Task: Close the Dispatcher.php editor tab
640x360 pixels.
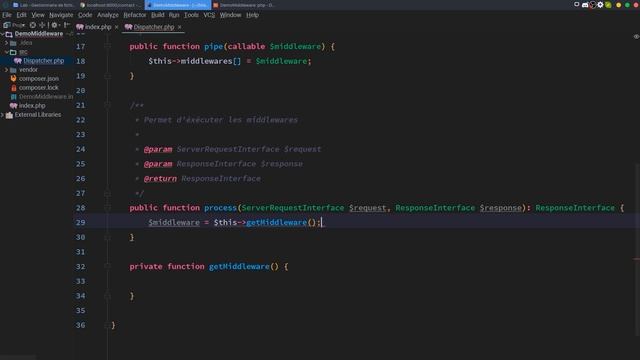Action: pyautogui.click(x=180, y=27)
